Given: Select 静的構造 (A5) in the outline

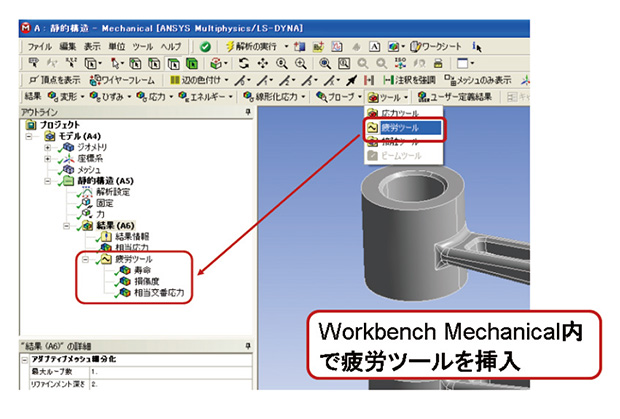Looking at the screenshot, I should pyautogui.click(x=105, y=181).
